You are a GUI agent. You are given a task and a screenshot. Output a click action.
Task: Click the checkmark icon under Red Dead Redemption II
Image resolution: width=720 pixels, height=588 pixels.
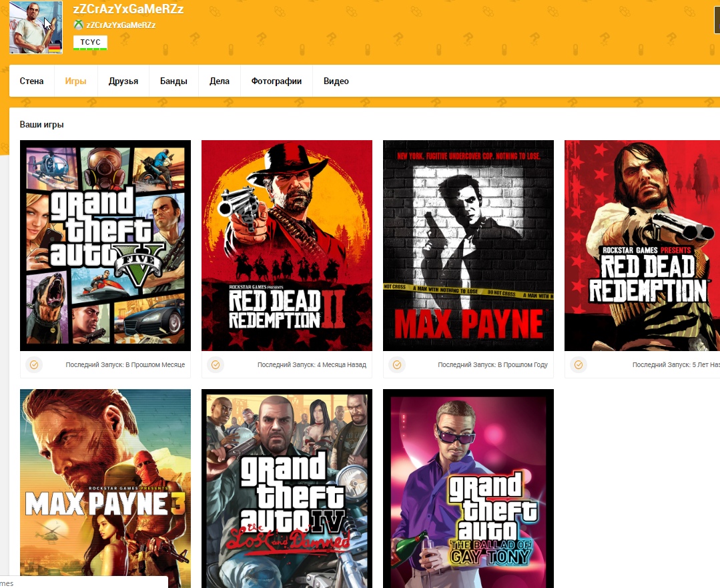click(x=216, y=364)
